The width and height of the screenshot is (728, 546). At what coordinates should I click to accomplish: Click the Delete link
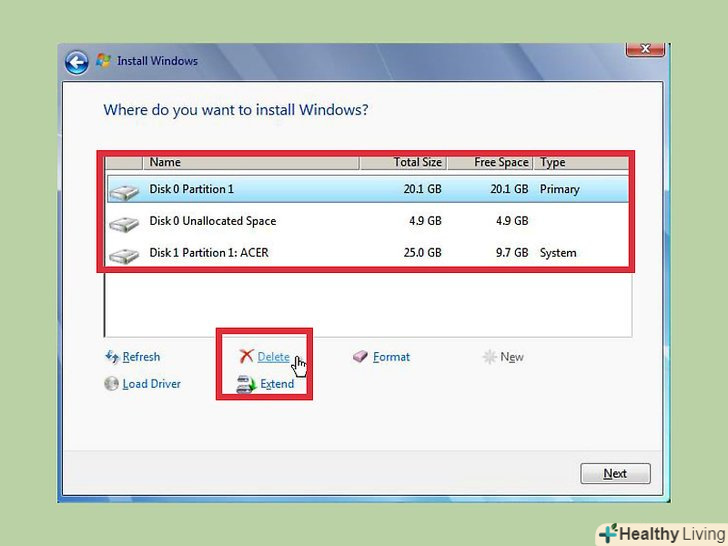pyautogui.click(x=273, y=357)
